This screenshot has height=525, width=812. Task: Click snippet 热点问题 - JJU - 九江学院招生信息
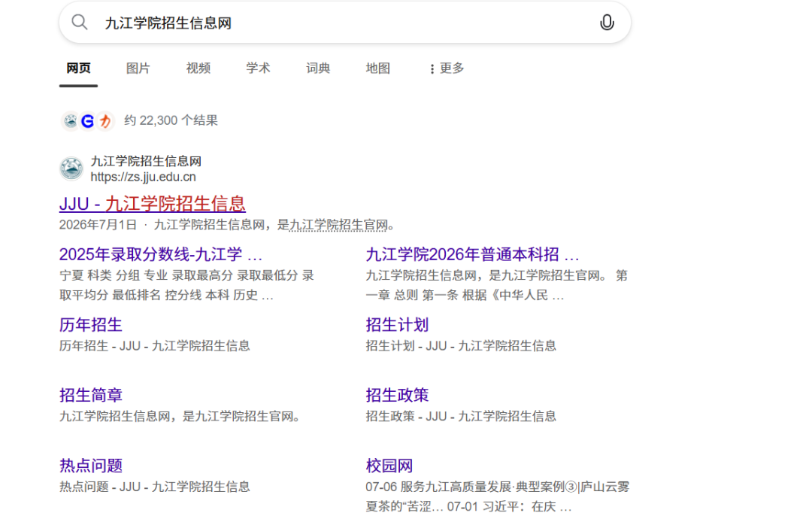(154, 487)
